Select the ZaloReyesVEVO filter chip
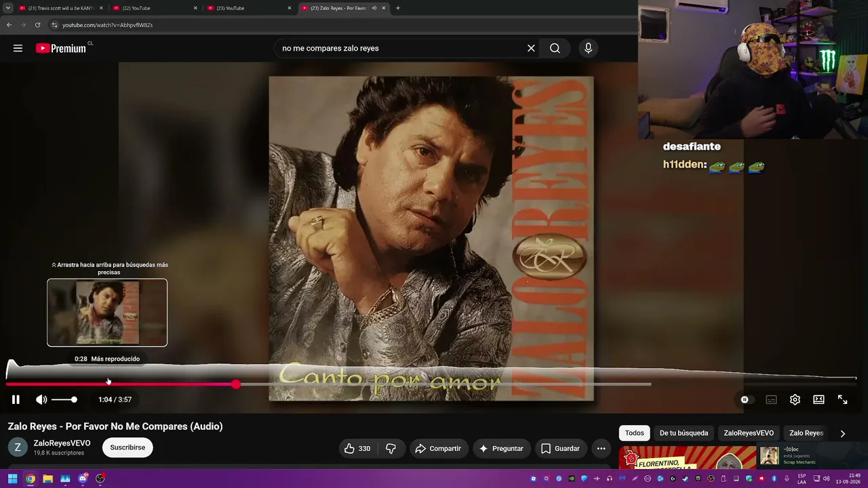868x488 pixels. point(749,433)
